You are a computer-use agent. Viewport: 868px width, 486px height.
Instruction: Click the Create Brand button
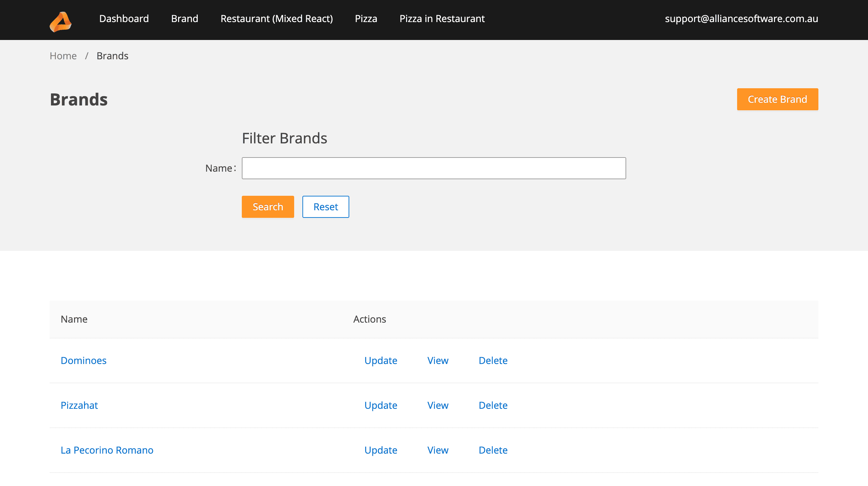coord(777,99)
